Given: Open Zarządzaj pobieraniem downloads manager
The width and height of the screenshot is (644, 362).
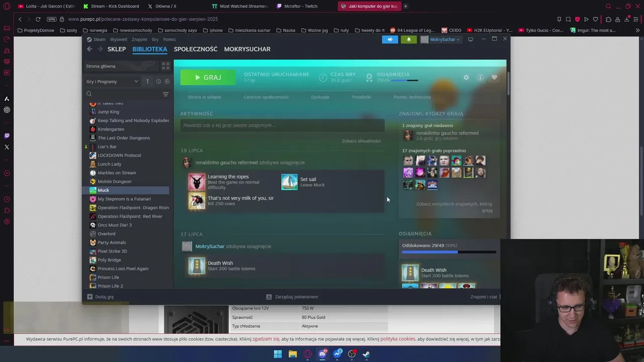Looking at the screenshot, I should 292,297.
